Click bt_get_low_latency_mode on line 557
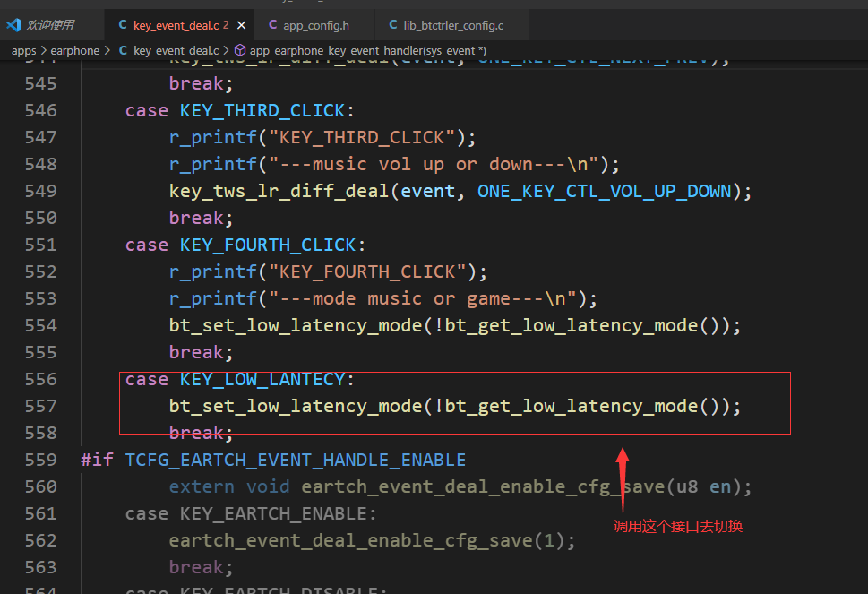This screenshot has width=868, height=594. 572,407
